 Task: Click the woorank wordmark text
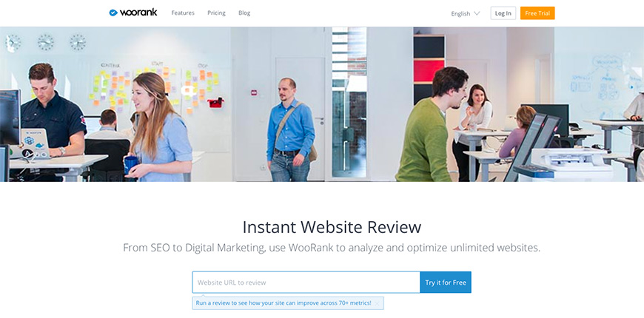coord(138,13)
